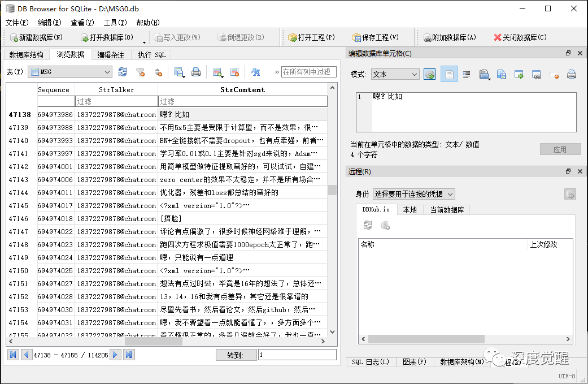Screen dimensions: 588x384
Task: Switch to the 浏览数据 tab
Action: point(70,54)
